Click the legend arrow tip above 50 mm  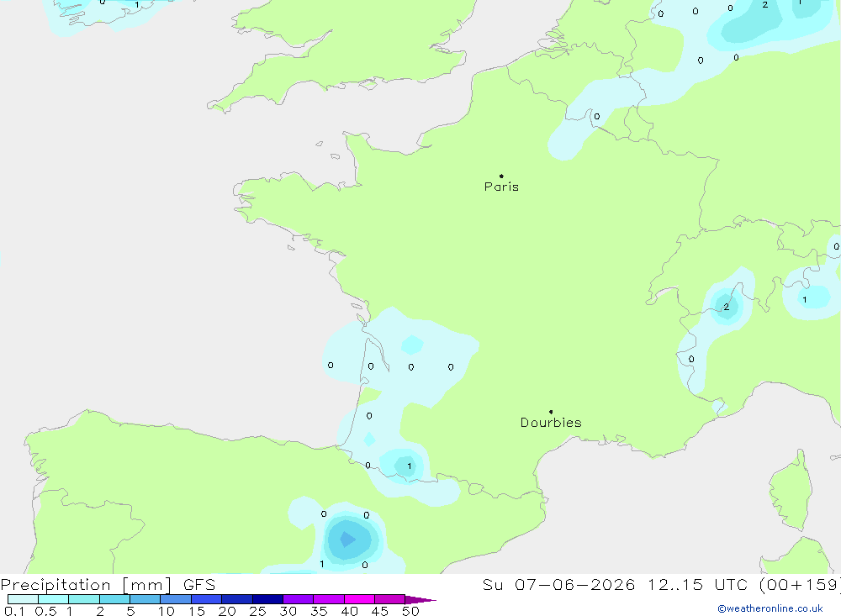click(420, 599)
